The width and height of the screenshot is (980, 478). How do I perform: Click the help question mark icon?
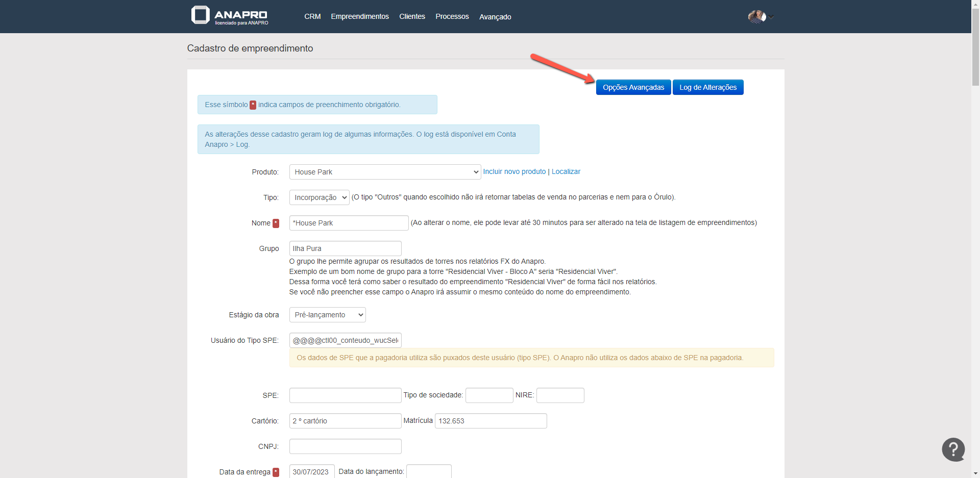click(953, 449)
